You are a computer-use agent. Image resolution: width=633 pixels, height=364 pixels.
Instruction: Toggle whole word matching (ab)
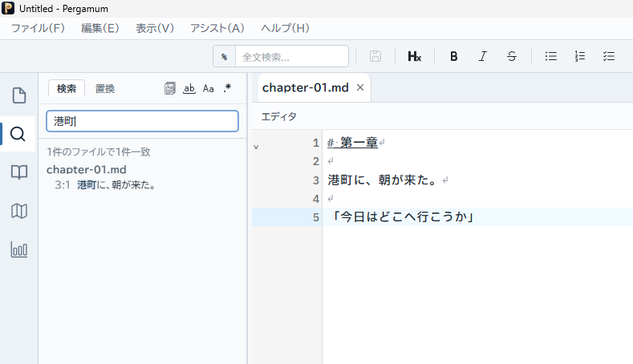tap(189, 88)
